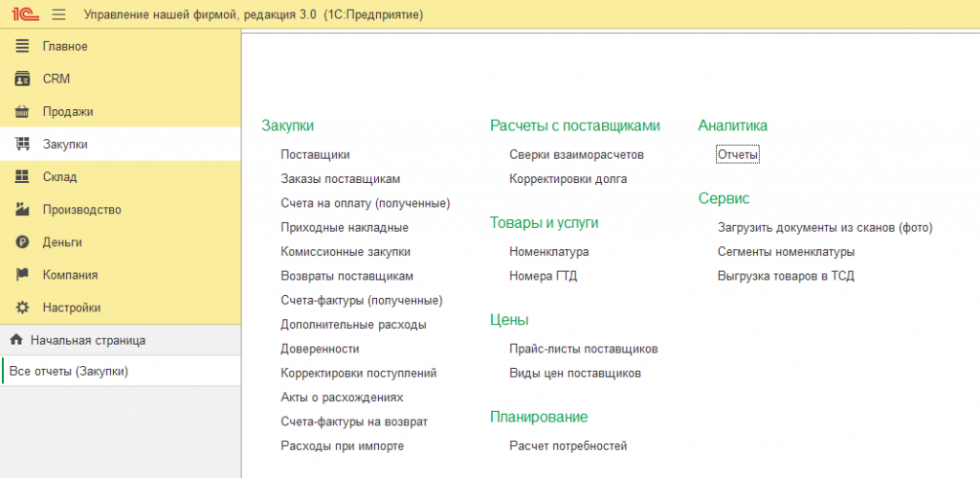The height and width of the screenshot is (478, 980).
Task: Open the Номенклатура link
Action: click(549, 252)
